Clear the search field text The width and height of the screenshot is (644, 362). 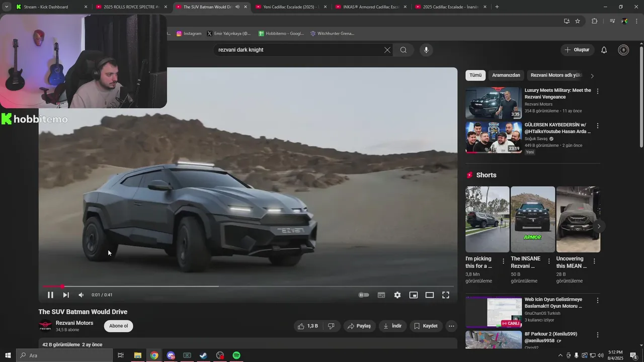(x=387, y=50)
